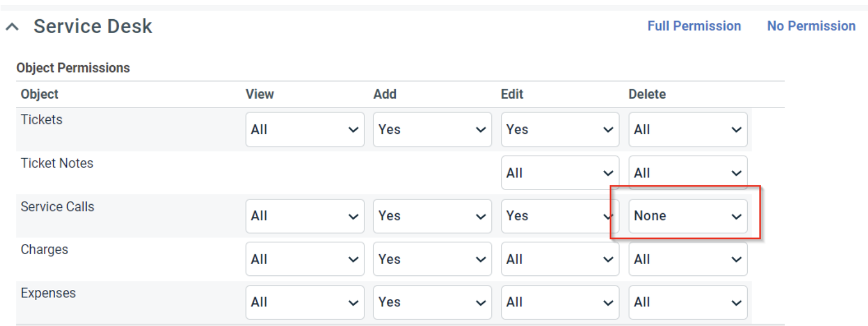Open the Service Calls View dropdown
The image size is (868, 326).
click(305, 216)
